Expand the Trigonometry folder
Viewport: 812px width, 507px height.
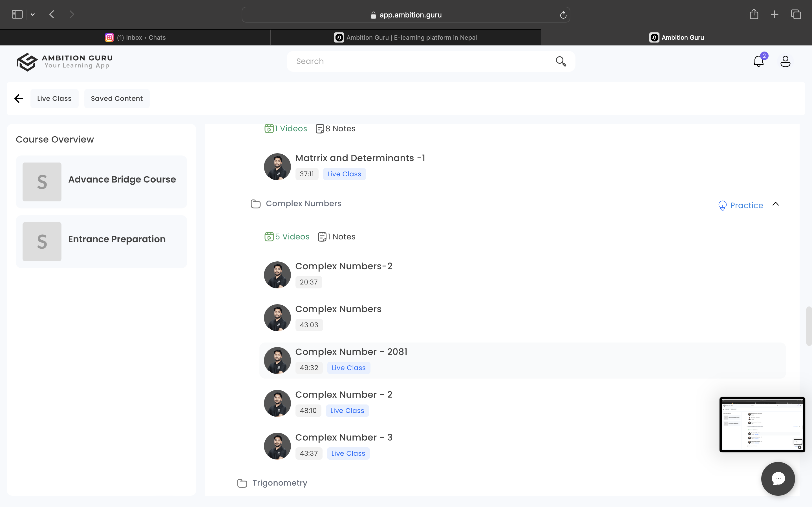coord(279,483)
